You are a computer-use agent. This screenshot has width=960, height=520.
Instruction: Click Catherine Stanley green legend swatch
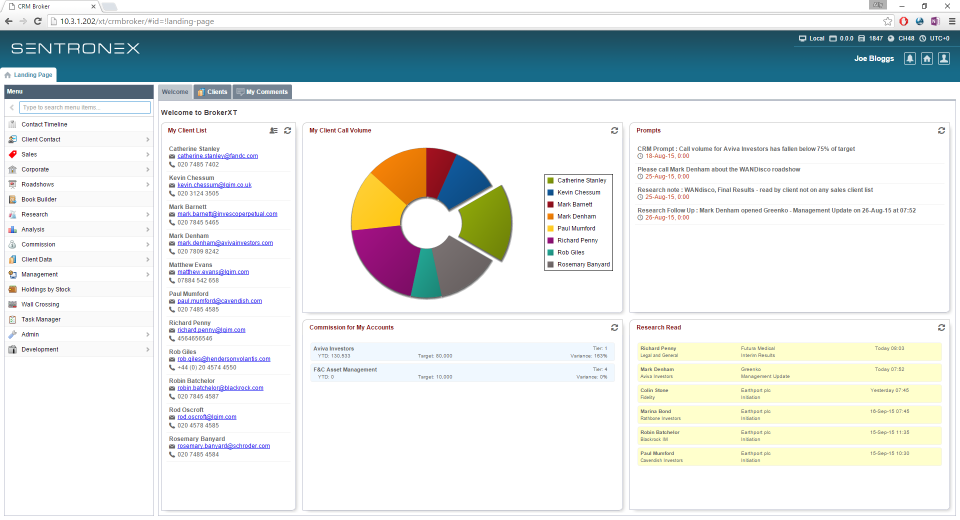550,181
